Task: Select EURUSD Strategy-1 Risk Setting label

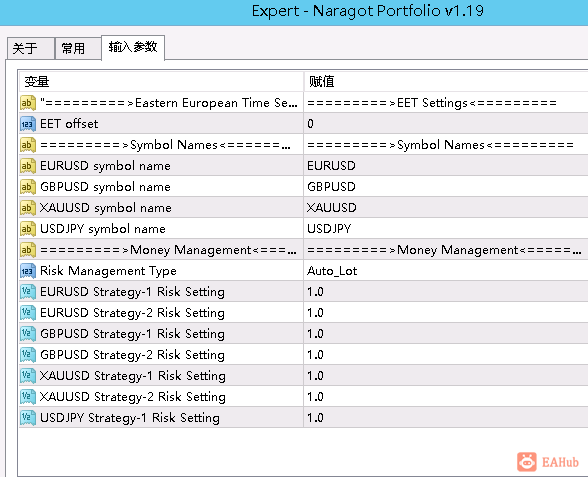Action: 132,292
